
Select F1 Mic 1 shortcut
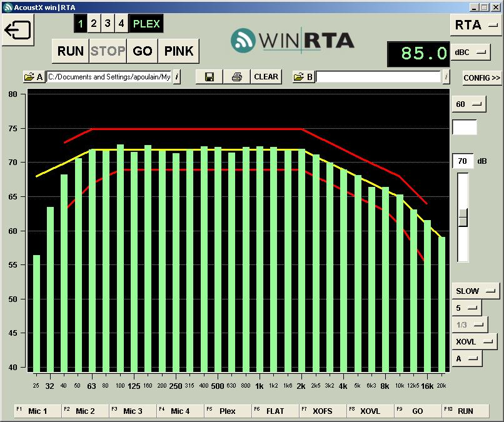coord(38,411)
